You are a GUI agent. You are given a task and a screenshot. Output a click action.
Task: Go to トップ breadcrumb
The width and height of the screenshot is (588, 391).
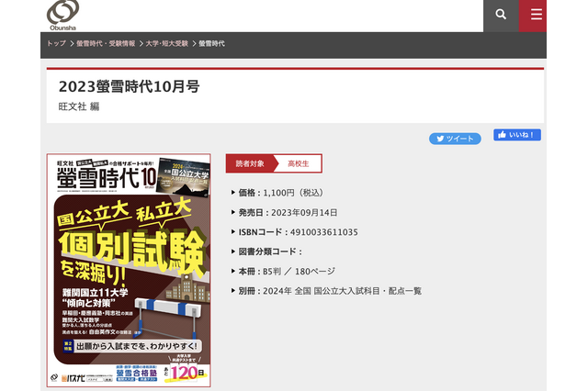click(56, 43)
